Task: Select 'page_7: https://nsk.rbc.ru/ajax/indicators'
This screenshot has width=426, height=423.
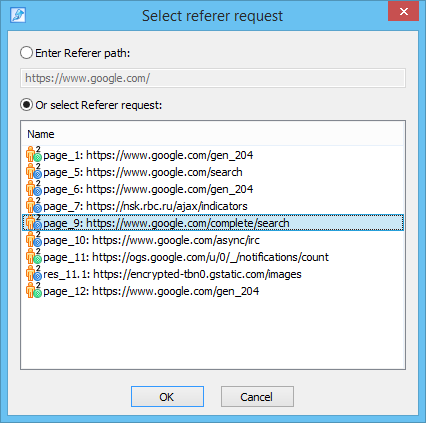Action: pyautogui.click(x=145, y=206)
